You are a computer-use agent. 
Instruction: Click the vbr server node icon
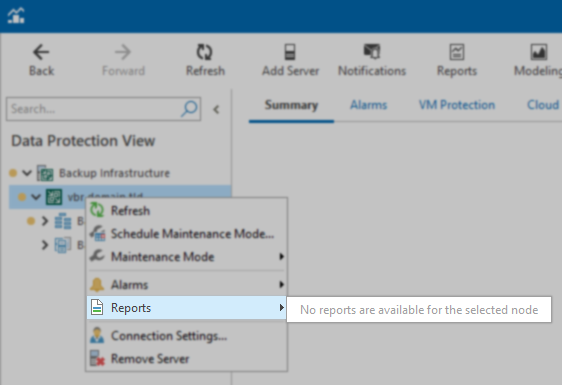[54, 197]
